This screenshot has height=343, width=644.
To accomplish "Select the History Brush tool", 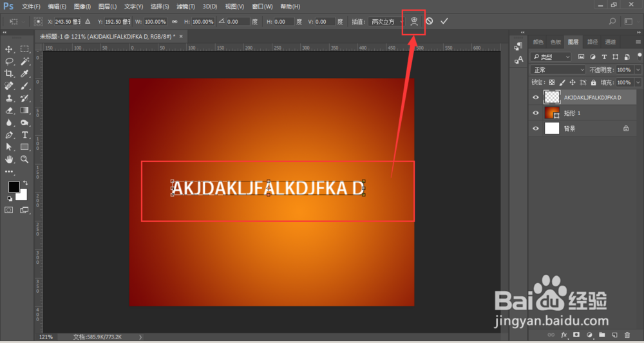I will [x=24, y=98].
